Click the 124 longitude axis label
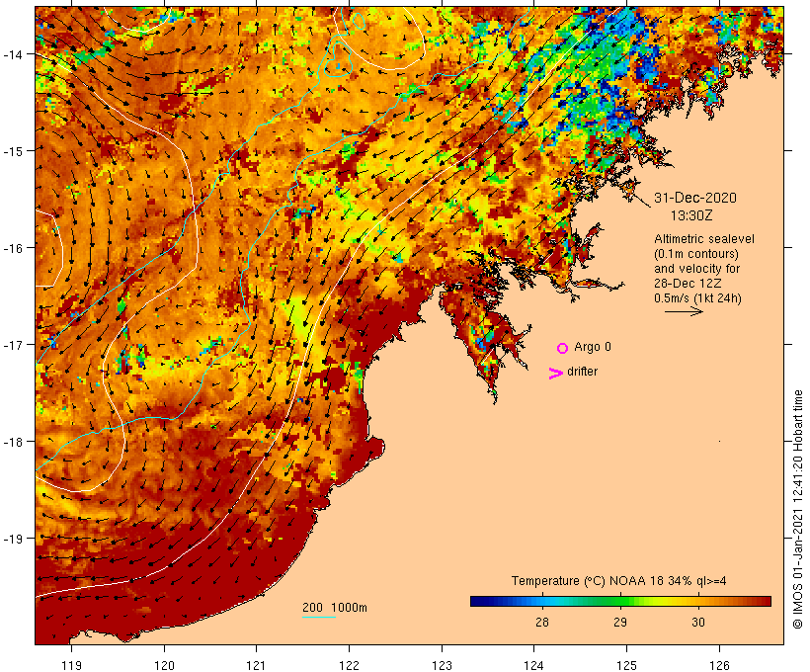Screen dimensions: 810x672 pyautogui.click(x=534, y=665)
